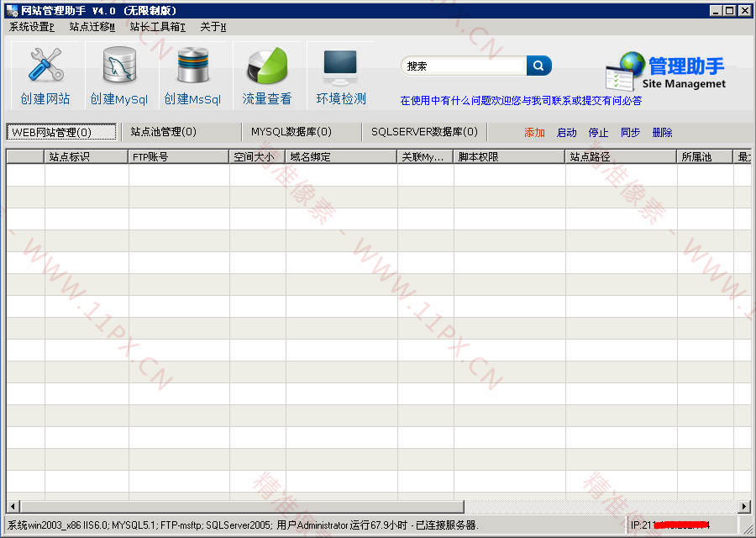
Task: Close the 网站管理助手 window
Action: pos(744,11)
